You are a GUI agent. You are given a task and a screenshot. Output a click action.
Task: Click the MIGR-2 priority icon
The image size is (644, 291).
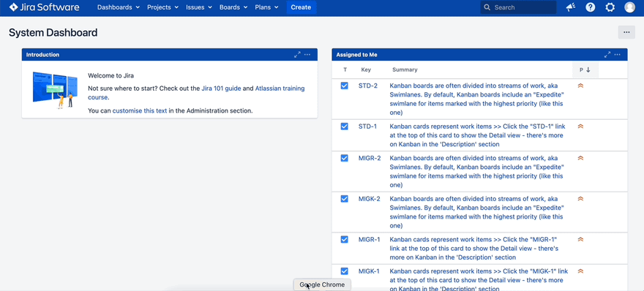point(580,158)
